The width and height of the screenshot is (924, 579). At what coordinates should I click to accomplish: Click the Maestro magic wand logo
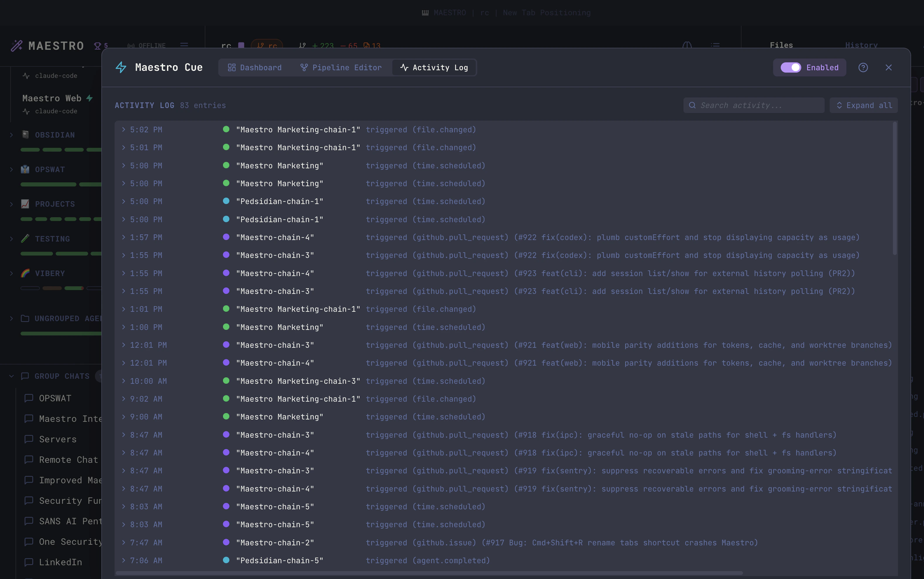pos(17,46)
